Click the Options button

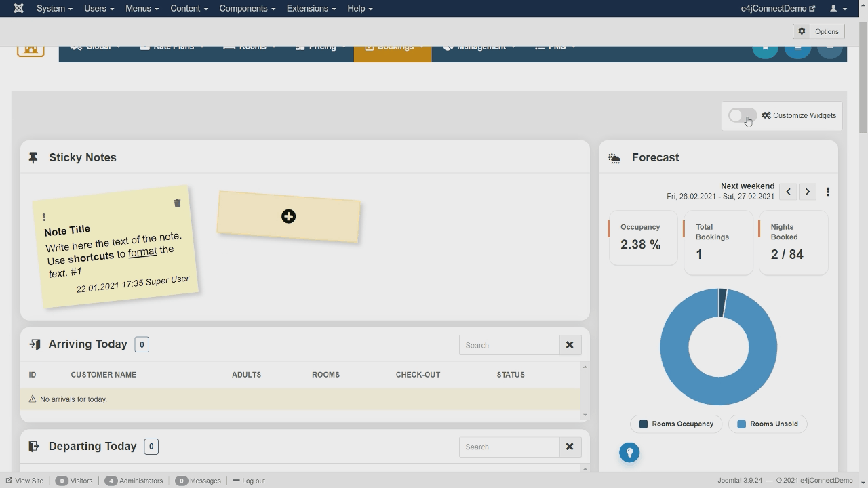(819, 31)
